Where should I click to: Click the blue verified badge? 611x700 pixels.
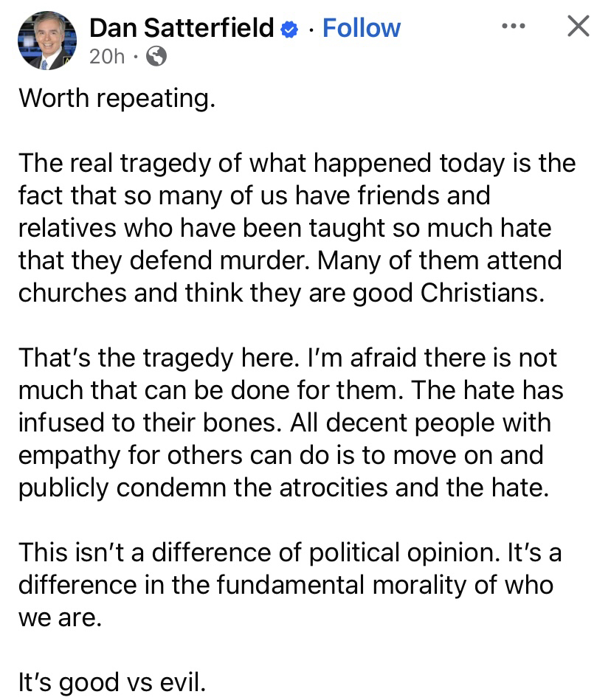[289, 30]
